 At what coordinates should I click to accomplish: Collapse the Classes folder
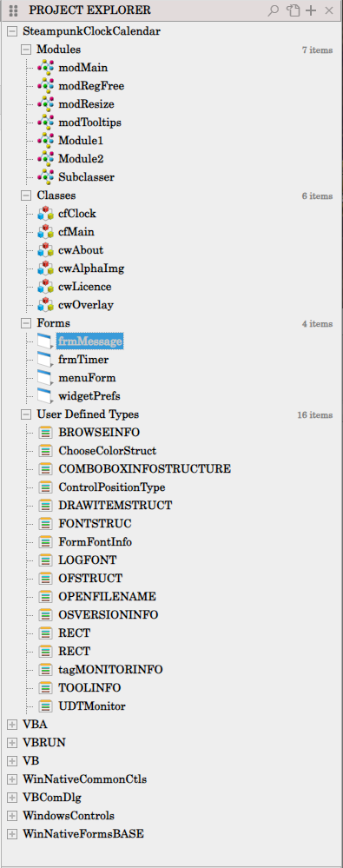[x=25, y=195]
